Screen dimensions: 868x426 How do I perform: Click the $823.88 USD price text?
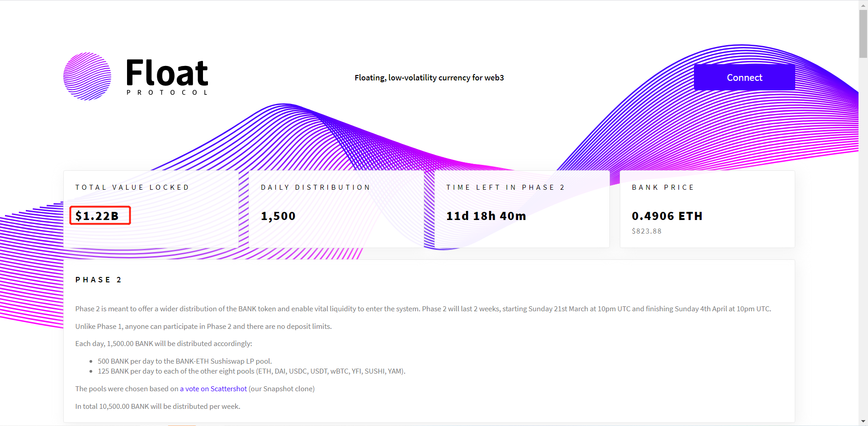click(646, 231)
